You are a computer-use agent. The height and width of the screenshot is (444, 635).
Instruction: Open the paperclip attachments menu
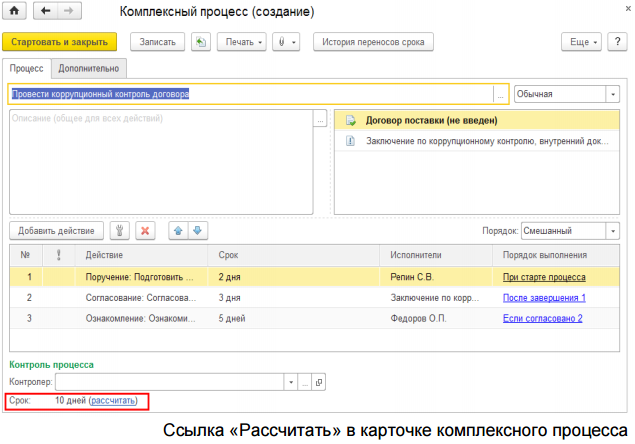tap(286, 42)
